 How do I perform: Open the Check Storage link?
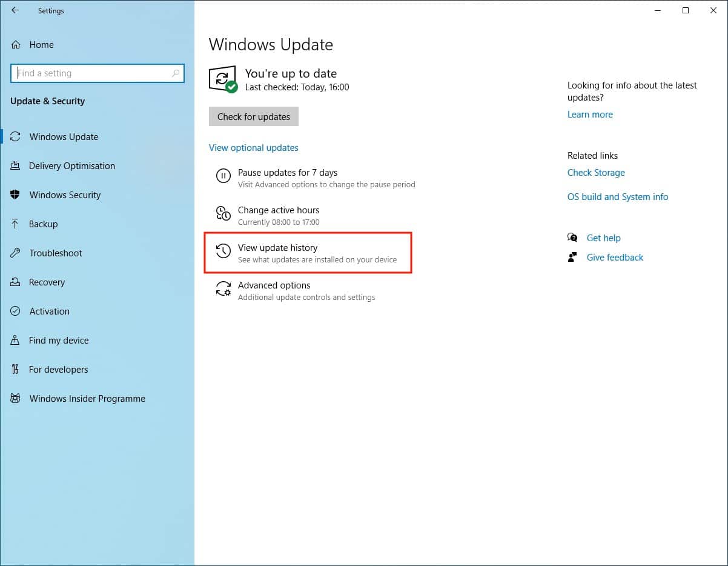click(596, 172)
